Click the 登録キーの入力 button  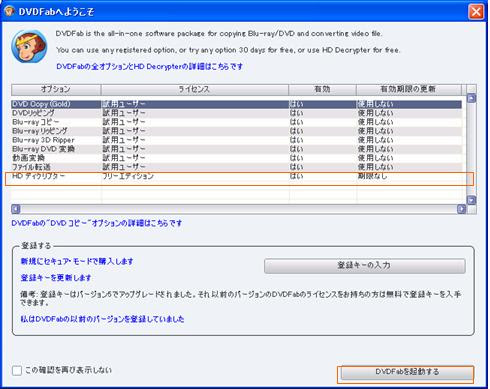[x=365, y=266]
